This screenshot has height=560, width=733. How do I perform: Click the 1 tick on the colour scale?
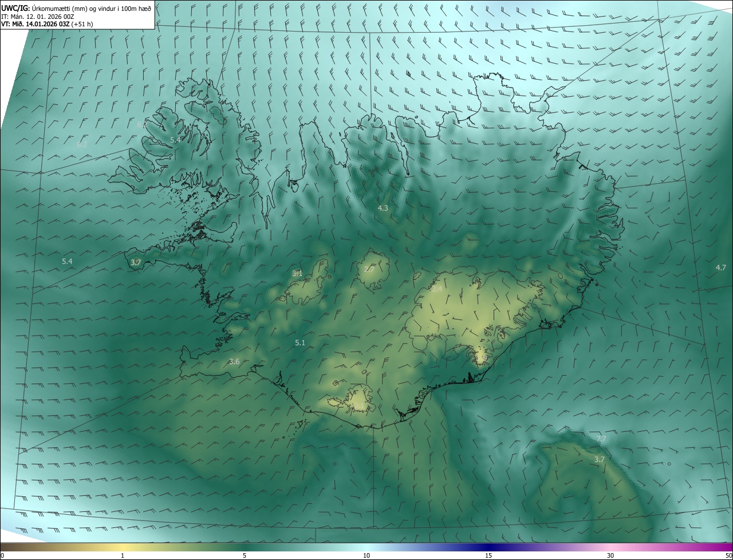point(123,556)
